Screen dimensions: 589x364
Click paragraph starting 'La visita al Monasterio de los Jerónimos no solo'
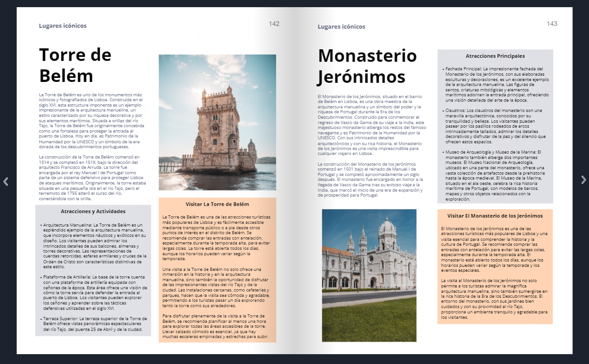pos(495,299)
